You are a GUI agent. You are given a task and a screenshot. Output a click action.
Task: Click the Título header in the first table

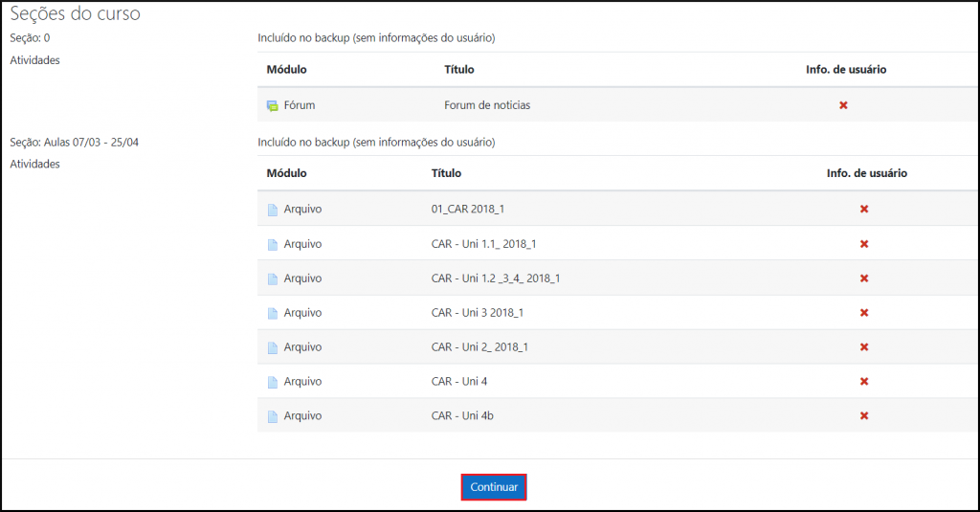coord(459,70)
